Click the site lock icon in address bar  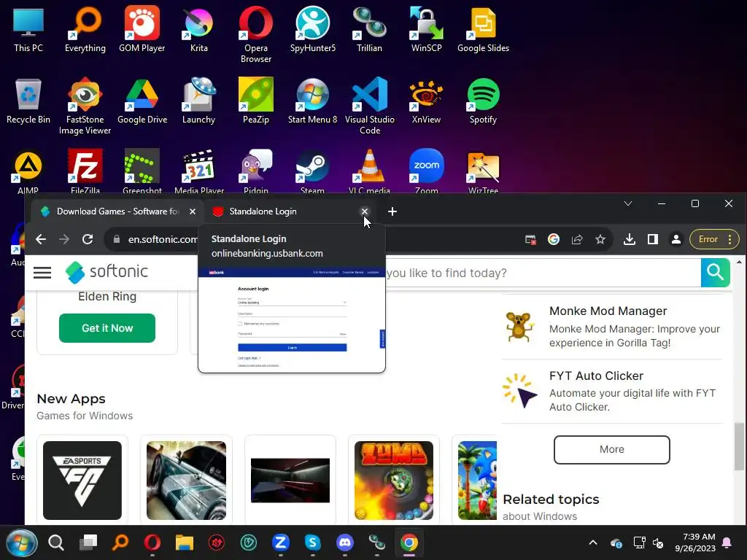116,239
